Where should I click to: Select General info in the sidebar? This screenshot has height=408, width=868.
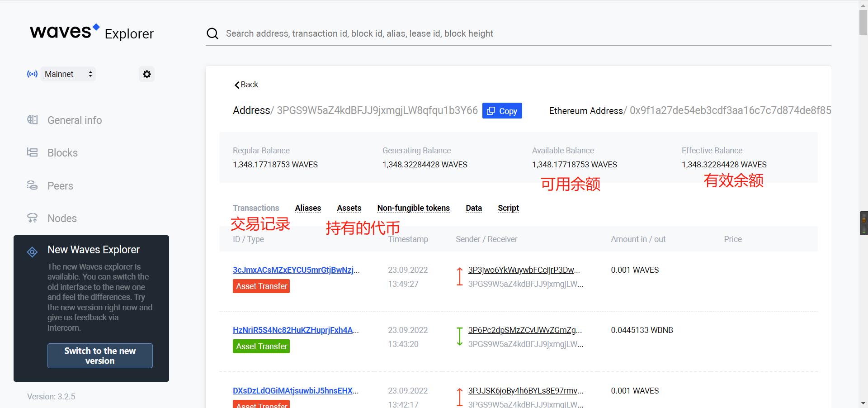(74, 120)
